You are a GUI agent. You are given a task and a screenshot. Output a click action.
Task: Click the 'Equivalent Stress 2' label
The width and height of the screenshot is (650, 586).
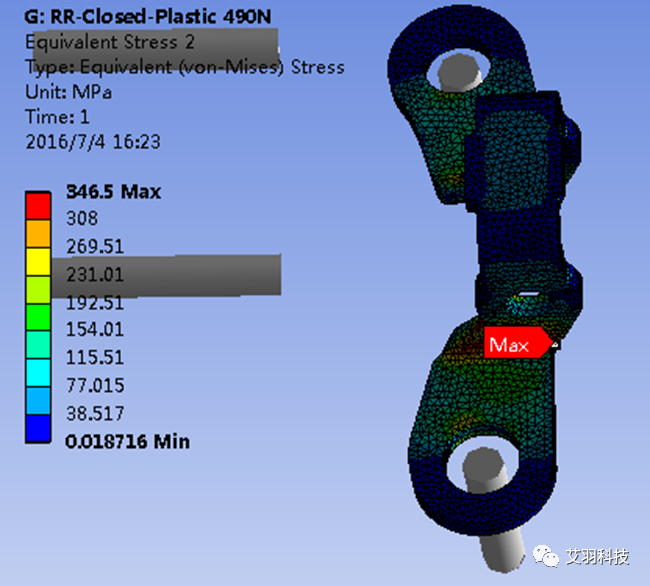110,42
